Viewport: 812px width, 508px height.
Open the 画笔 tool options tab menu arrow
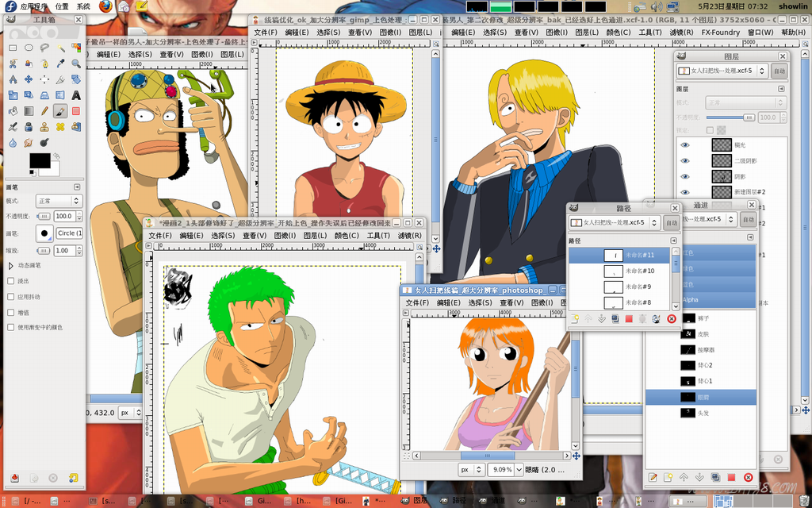click(77, 187)
